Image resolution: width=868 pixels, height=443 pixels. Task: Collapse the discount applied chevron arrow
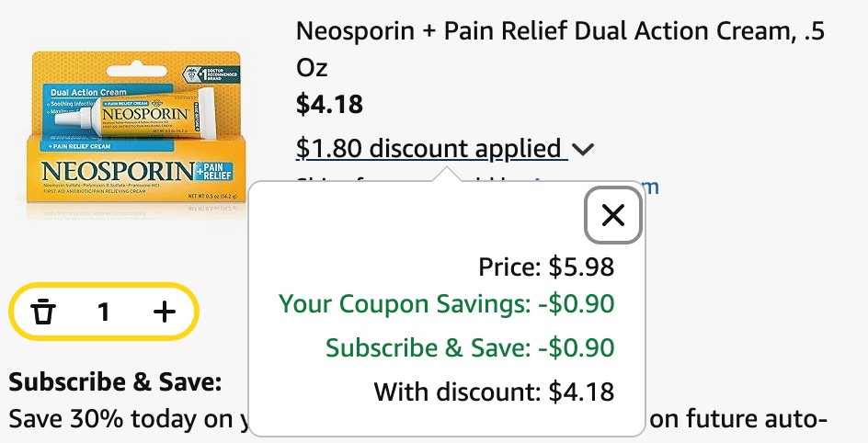[583, 149]
